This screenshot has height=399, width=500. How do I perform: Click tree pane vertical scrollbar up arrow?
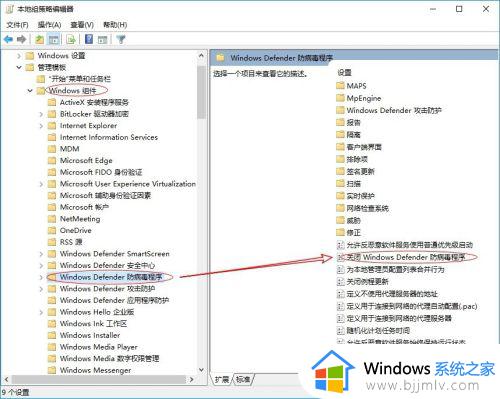(201, 56)
